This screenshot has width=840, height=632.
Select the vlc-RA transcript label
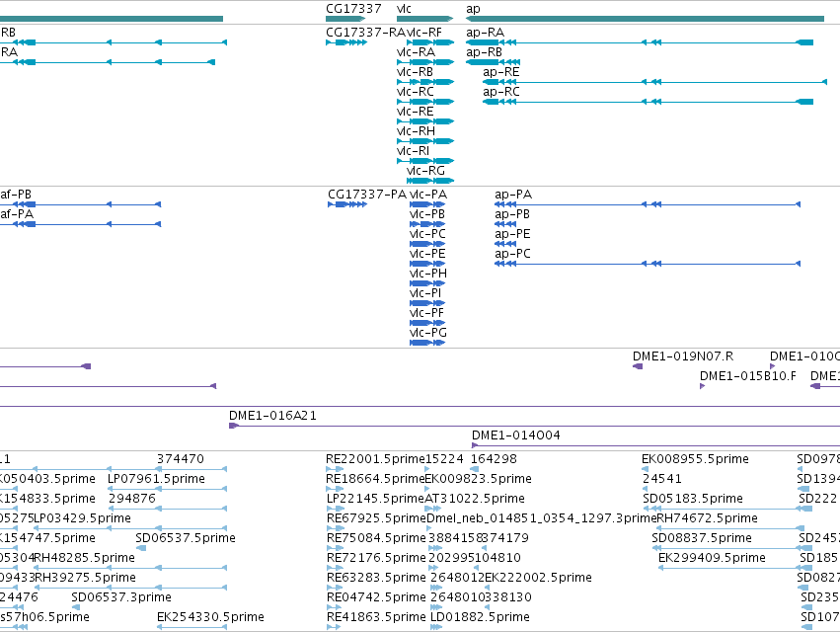(x=416, y=52)
